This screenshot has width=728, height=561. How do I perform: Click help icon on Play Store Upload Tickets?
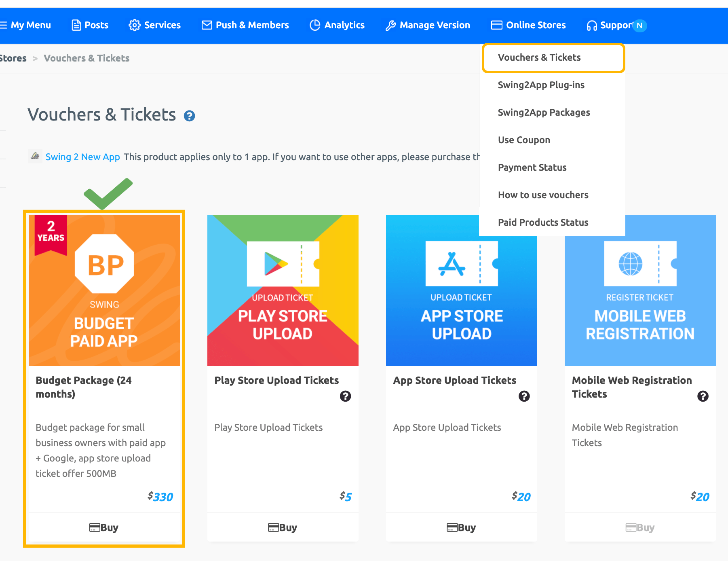tap(345, 396)
